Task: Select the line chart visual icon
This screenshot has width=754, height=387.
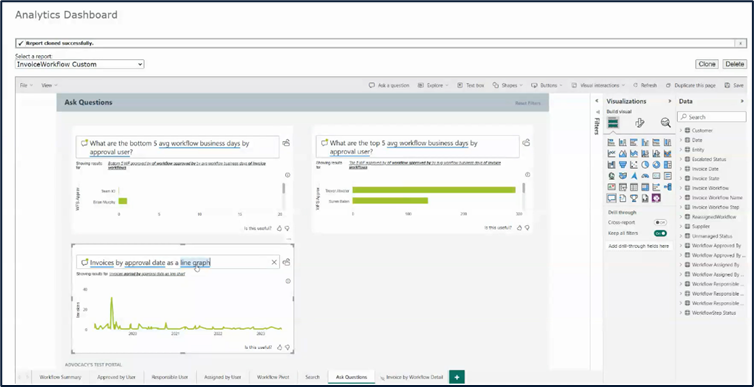Action: pyautogui.click(x=612, y=153)
